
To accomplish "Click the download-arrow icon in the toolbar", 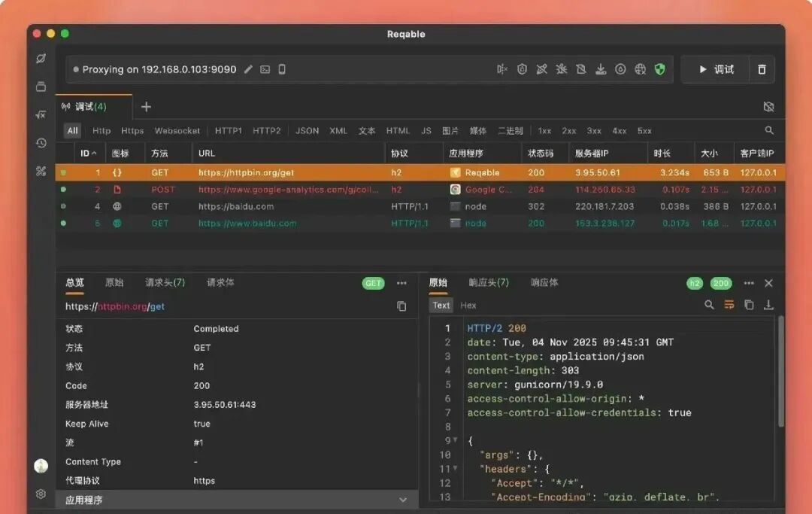I will pyautogui.click(x=601, y=69).
